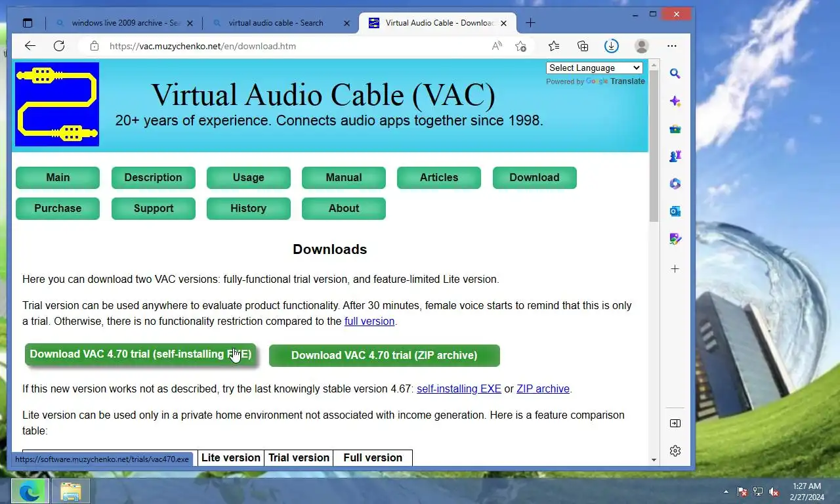The height and width of the screenshot is (504, 840).
Task: Add a sidebar app with plus
Action: click(x=675, y=269)
